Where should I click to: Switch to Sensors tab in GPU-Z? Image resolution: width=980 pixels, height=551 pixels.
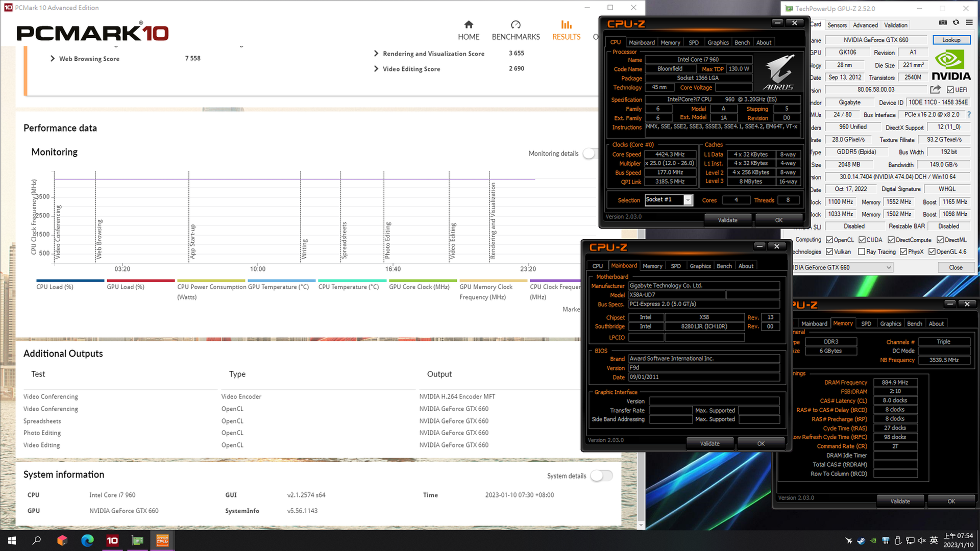click(837, 25)
